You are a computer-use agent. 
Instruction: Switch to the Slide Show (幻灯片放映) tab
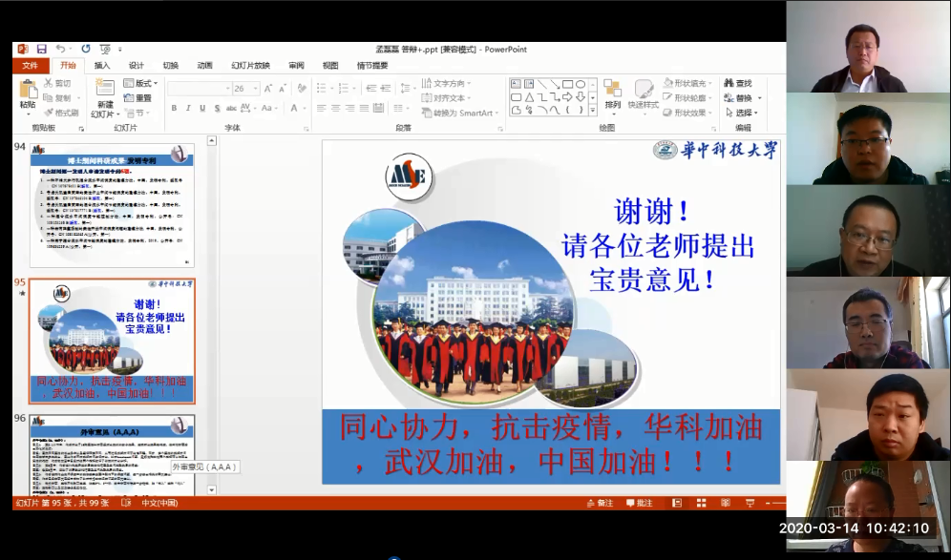(x=250, y=66)
